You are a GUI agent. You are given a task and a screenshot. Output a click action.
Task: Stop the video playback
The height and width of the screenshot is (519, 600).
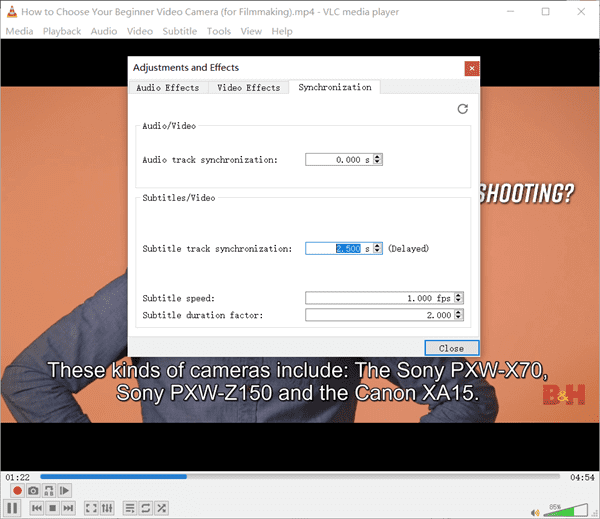pyautogui.click(x=52, y=508)
